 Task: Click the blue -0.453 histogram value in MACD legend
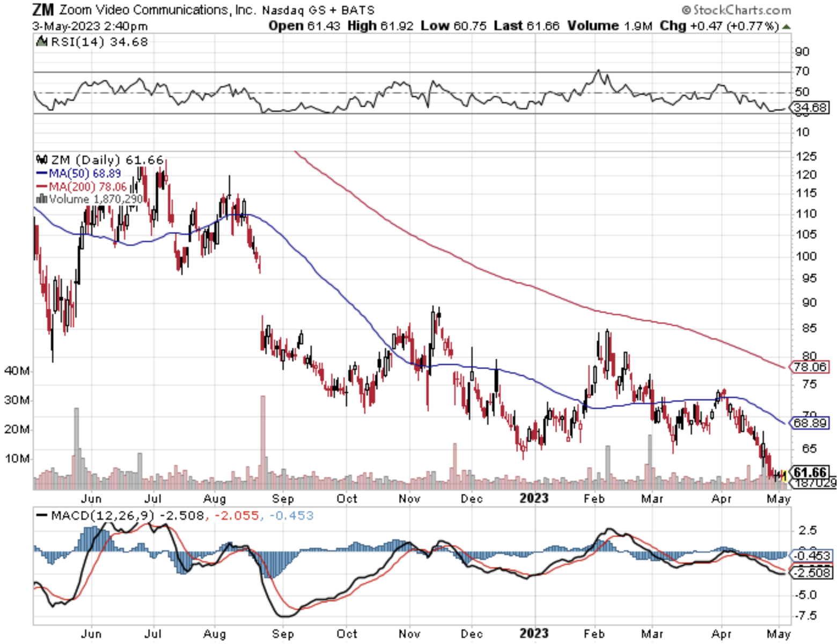(x=291, y=516)
